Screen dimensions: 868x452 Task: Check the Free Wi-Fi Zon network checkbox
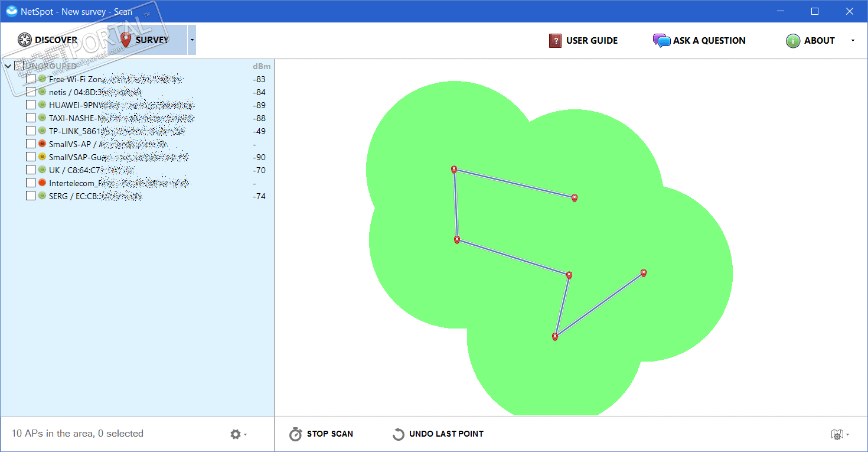pyautogui.click(x=31, y=79)
